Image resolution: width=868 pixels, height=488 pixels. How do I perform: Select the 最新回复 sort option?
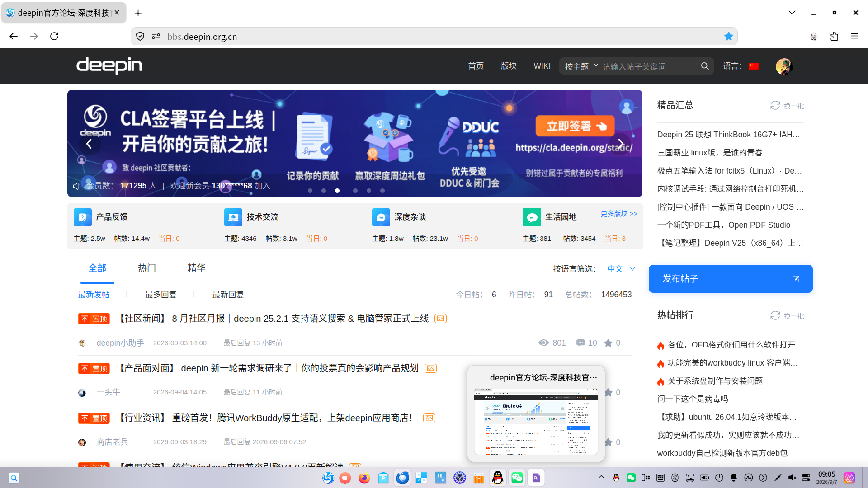(x=228, y=295)
